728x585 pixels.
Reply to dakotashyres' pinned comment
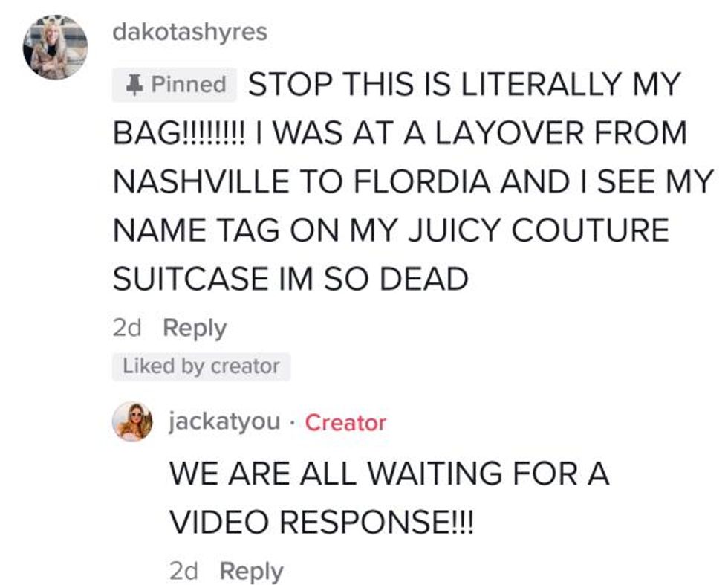[x=195, y=329]
